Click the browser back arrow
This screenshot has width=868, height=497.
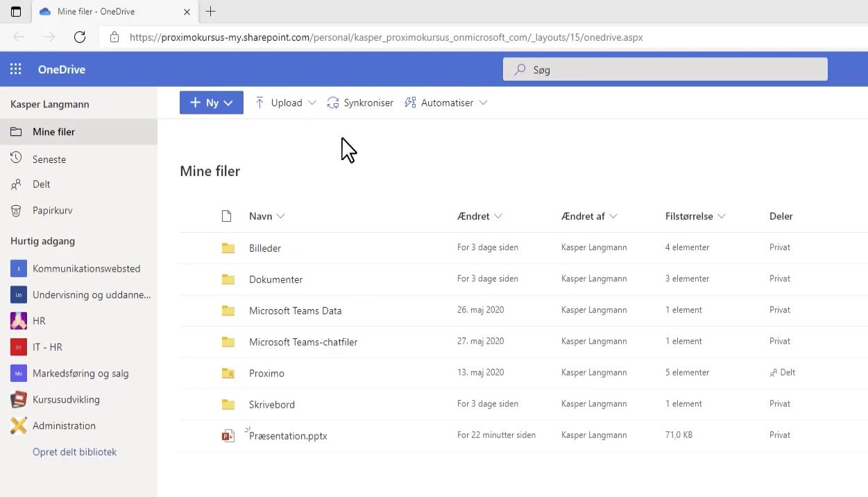19,37
